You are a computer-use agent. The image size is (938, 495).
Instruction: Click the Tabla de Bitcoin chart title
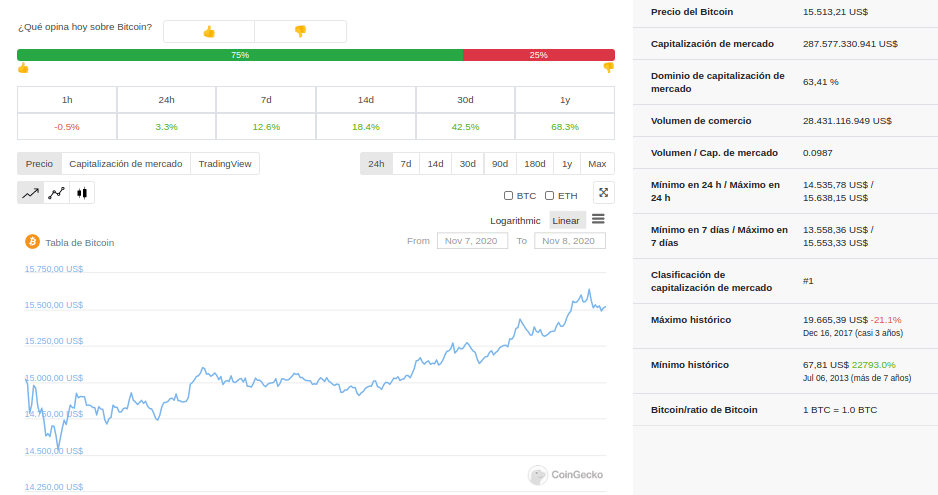[80, 242]
